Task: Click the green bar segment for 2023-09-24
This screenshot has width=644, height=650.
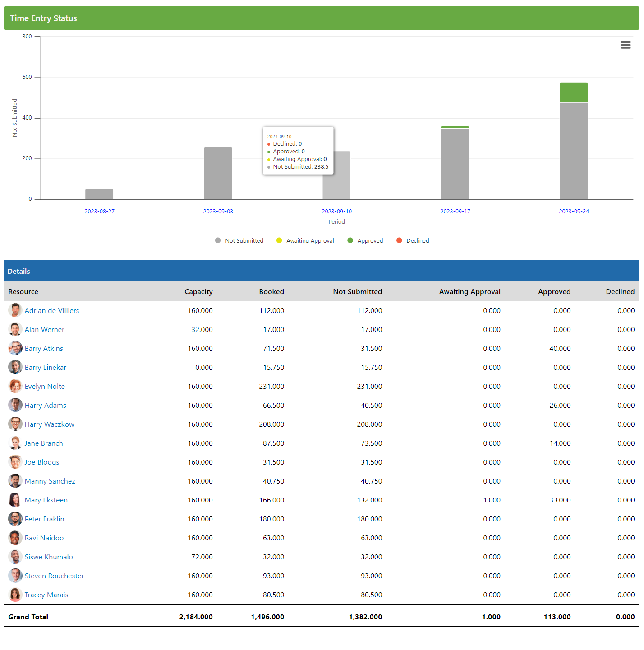Action: [574, 92]
